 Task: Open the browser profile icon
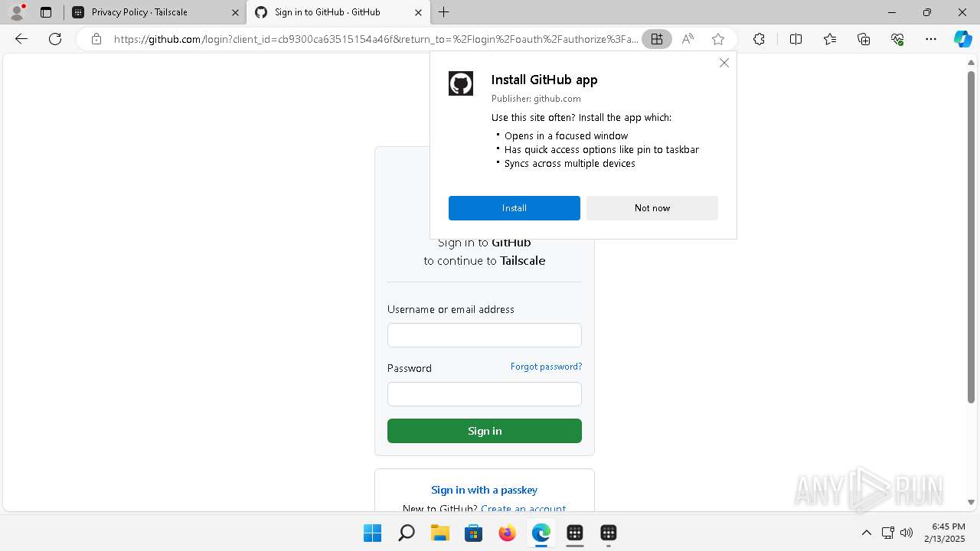pyautogui.click(x=17, y=12)
